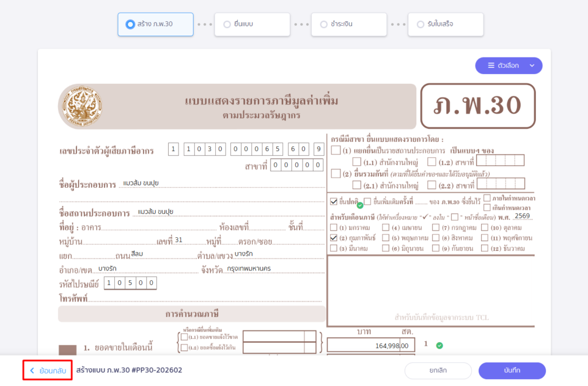
Task: Click the Revenue Department emblem logo
Action: [81, 107]
